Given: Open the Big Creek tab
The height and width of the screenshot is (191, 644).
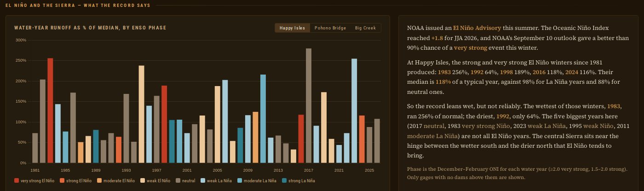Looking at the screenshot, I should pyautogui.click(x=365, y=28).
